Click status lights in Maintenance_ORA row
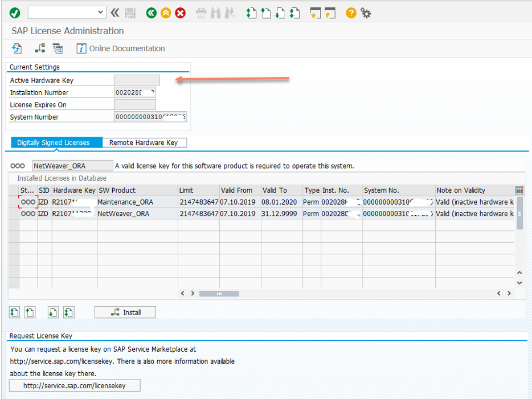 28,202
